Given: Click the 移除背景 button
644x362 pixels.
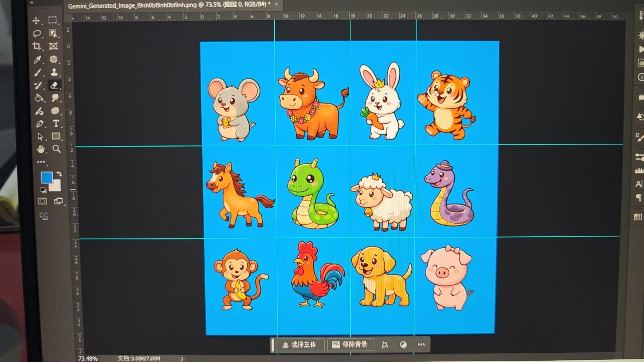Looking at the screenshot, I should click(350, 345).
